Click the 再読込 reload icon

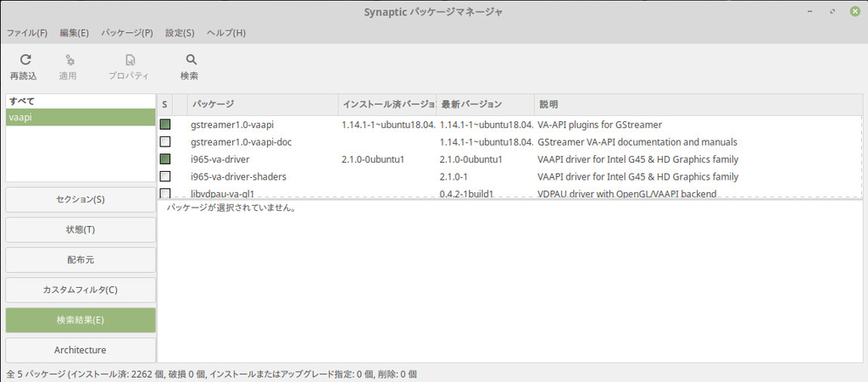coord(25,59)
